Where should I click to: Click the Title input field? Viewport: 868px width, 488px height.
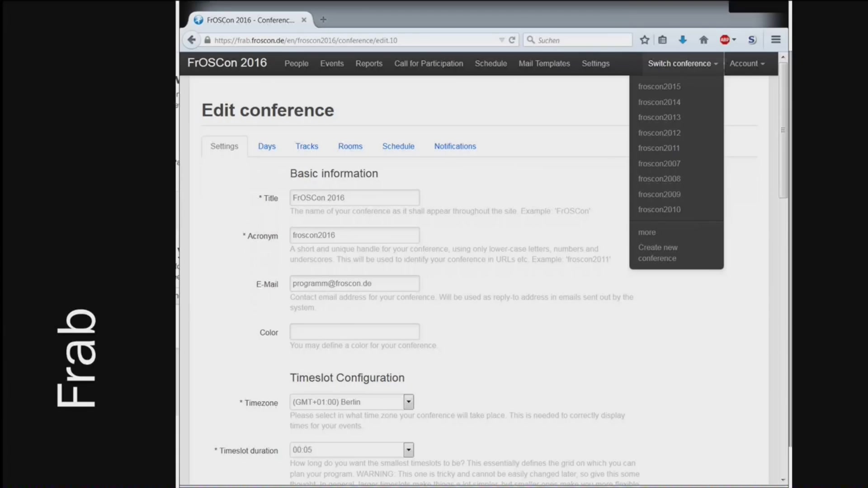354,197
